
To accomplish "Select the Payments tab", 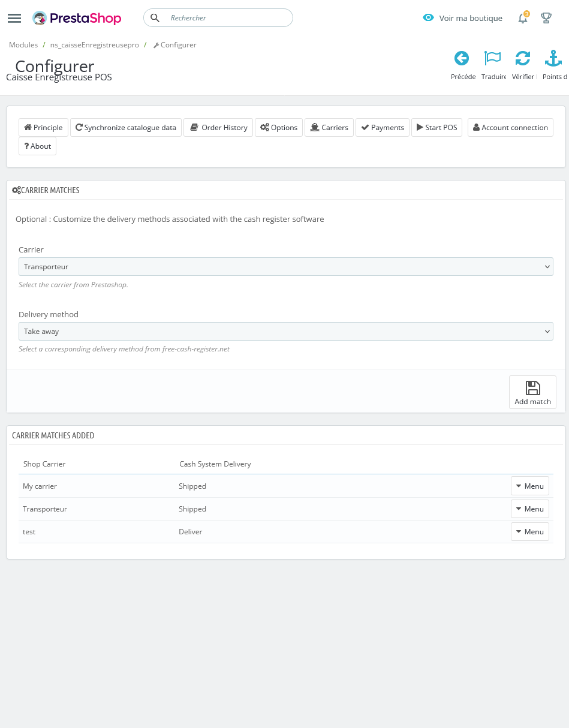I will pos(382,127).
